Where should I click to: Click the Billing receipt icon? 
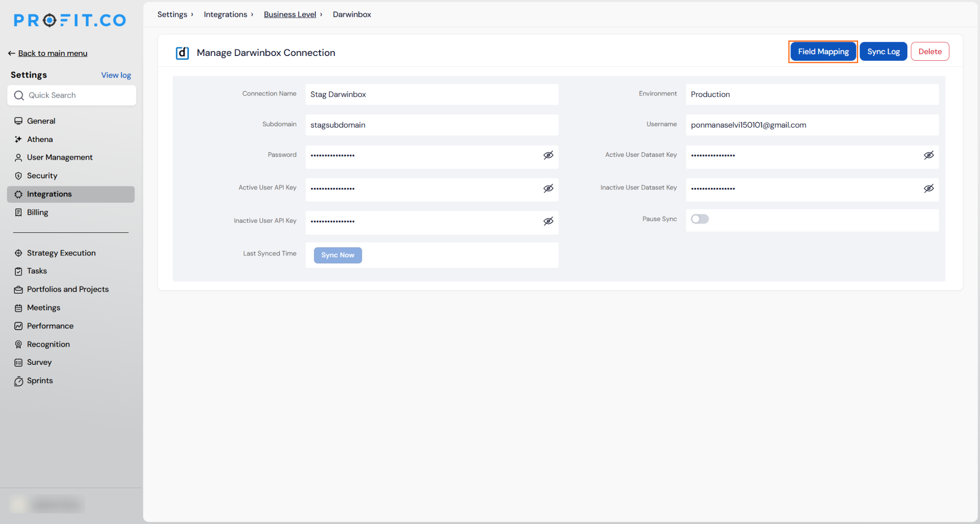coord(18,212)
